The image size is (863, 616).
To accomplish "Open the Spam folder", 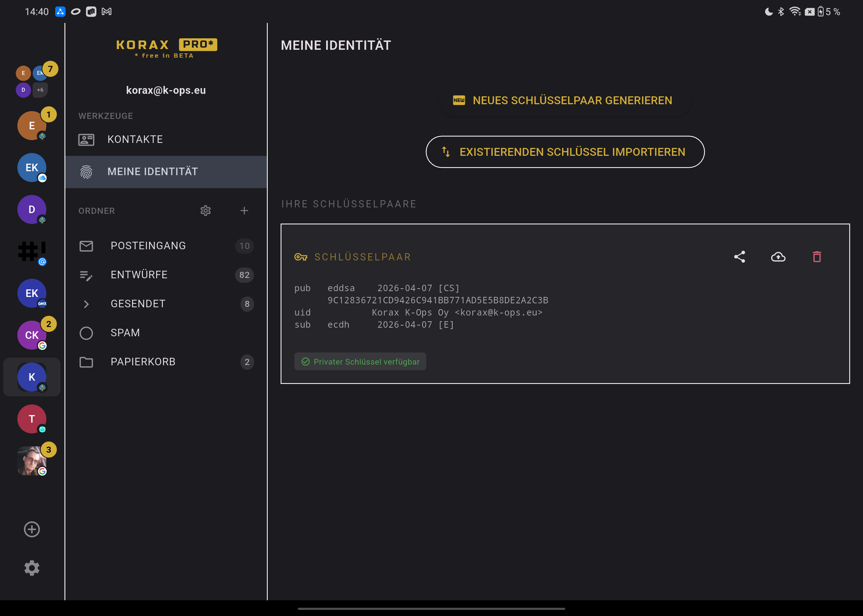I will click(x=166, y=333).
